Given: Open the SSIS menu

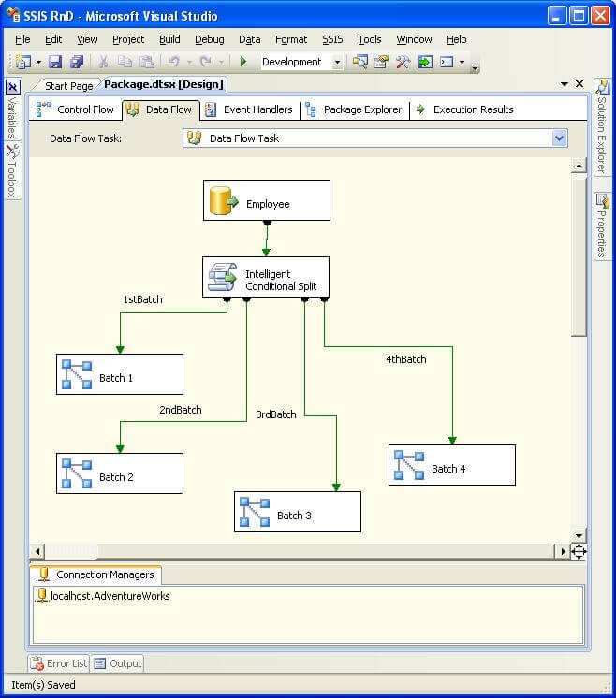Looking at the screenshot, I should (x=332, y=39).
